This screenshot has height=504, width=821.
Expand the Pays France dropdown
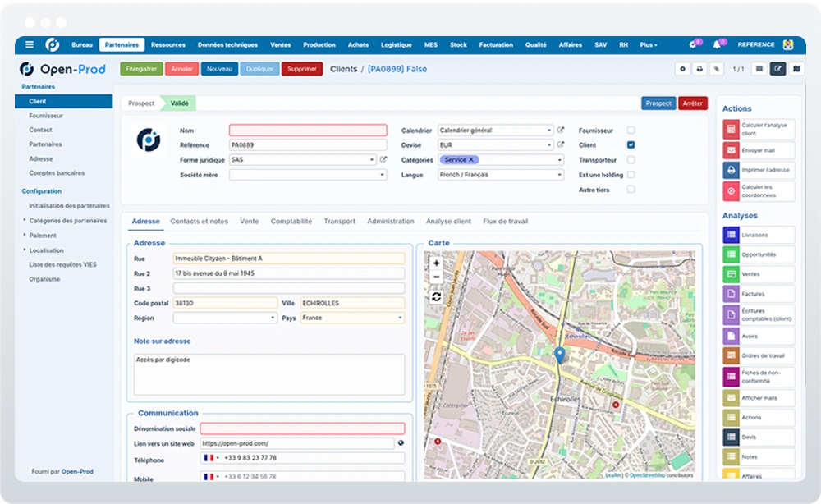click(352, 318)
